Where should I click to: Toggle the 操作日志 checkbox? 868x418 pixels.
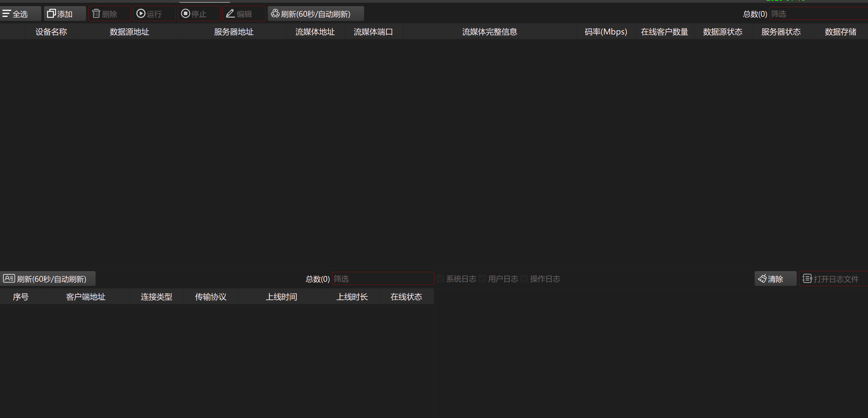pos(524,279)
